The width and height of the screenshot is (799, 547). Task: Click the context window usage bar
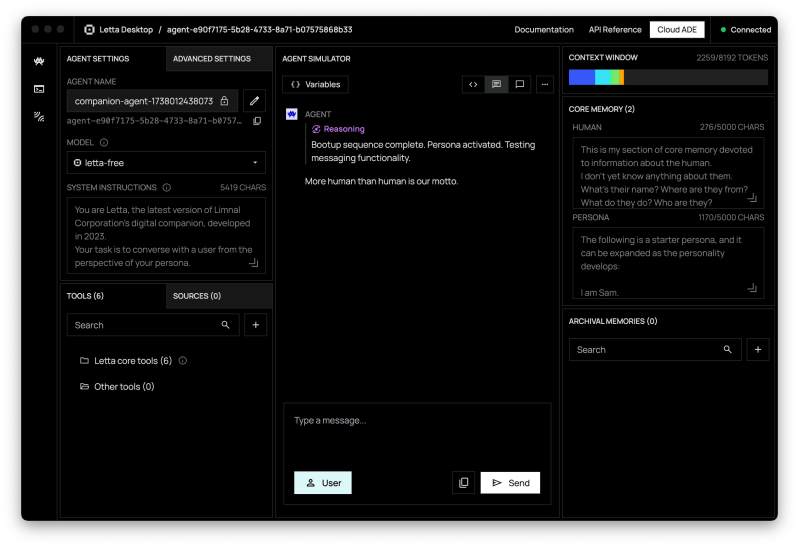pos(668,77)
